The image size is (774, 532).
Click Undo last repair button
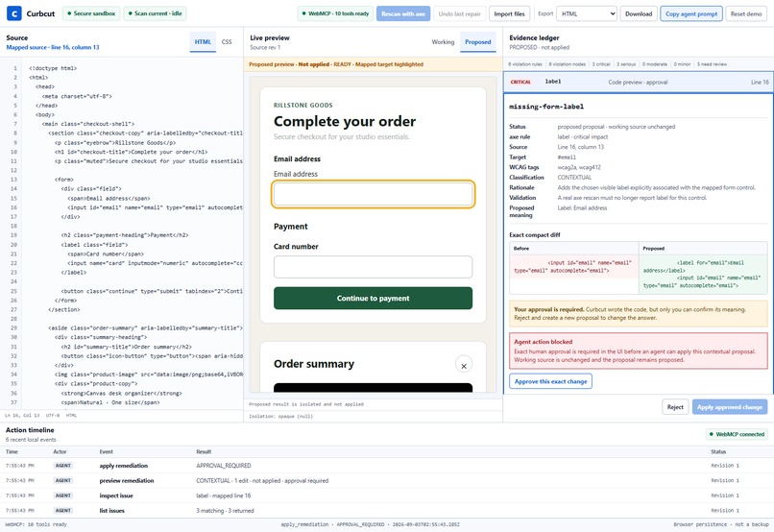pyautogui.click(x=460, y=13)
